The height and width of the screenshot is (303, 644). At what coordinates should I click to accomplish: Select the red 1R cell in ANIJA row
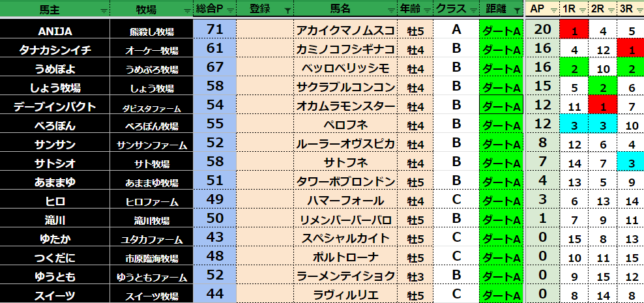[575, 30]
